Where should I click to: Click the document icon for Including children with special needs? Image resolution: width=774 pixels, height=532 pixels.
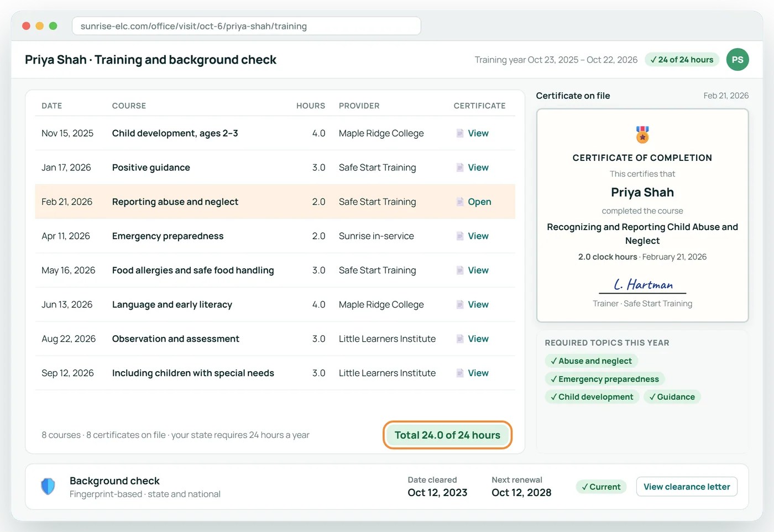point(460,373)
